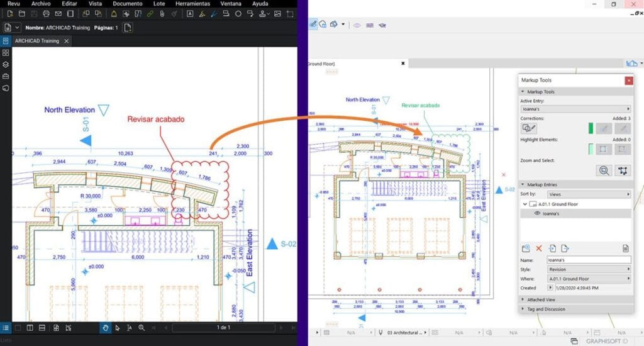Select the ellipse shape tool in Revu
644x346 pixels.
[238, 14]
